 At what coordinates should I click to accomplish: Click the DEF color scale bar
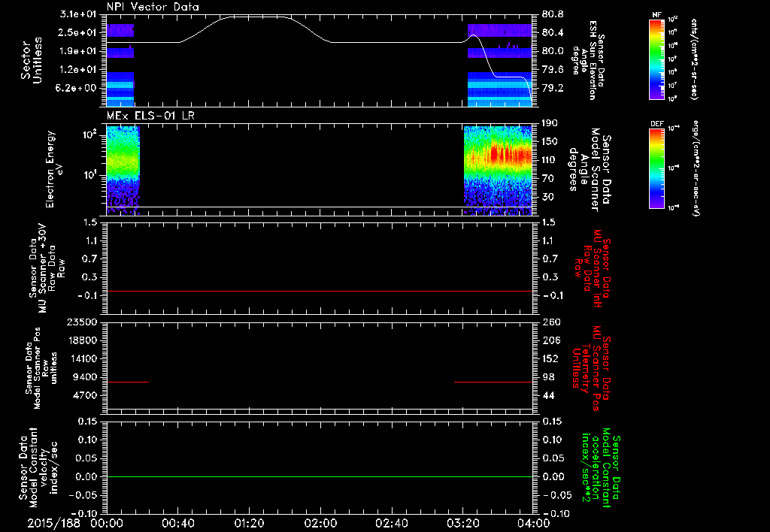pos(656,168)
